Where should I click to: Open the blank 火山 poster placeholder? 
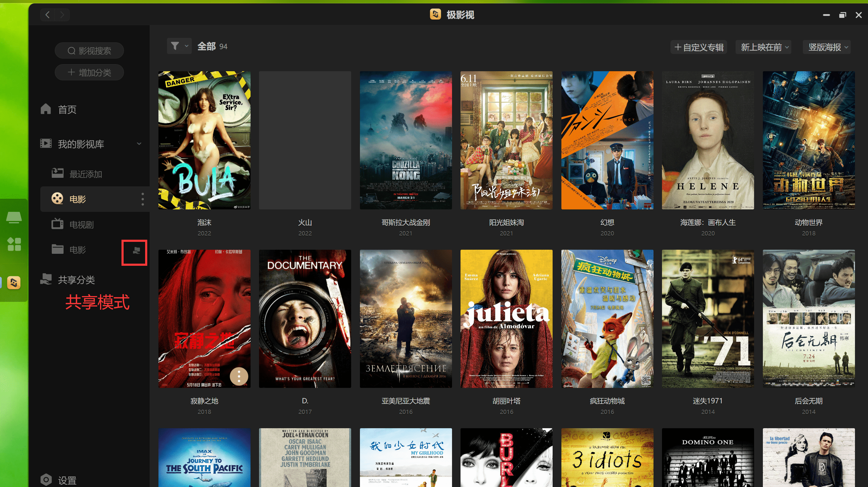tap(305, 140)
